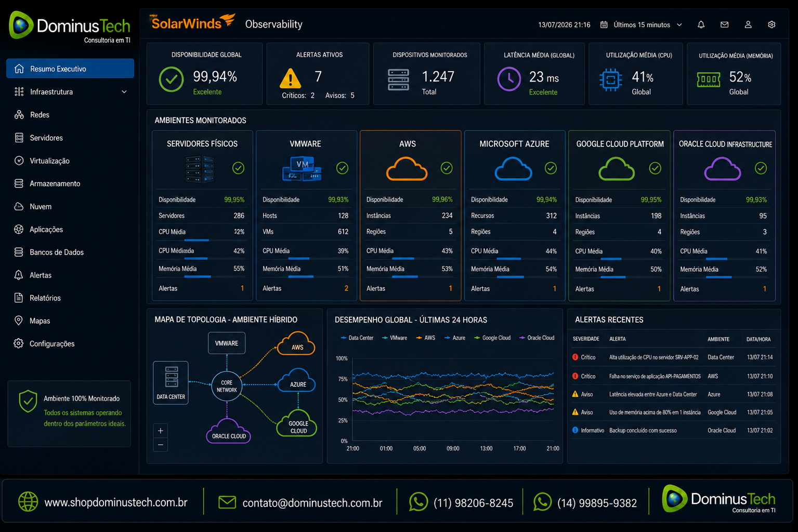Click the clock icon in Latência Média

click(509, 79)
